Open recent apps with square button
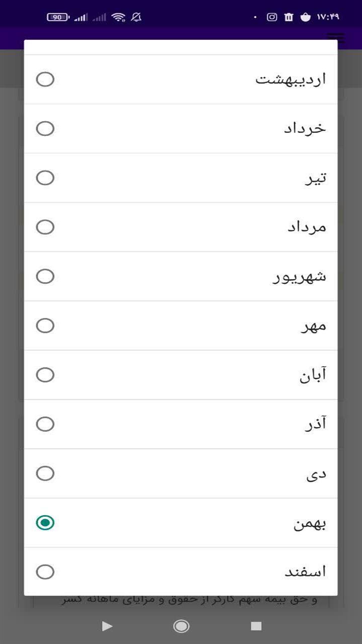This screenshot has height=644, width=362. (256, 626)
